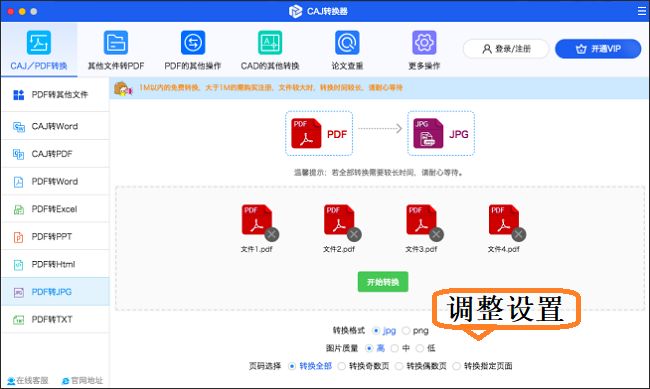The width and height of the screenshot is (650, 389).
Task: Click the CAJ转换器 logo icon
Action: point(296,11)
